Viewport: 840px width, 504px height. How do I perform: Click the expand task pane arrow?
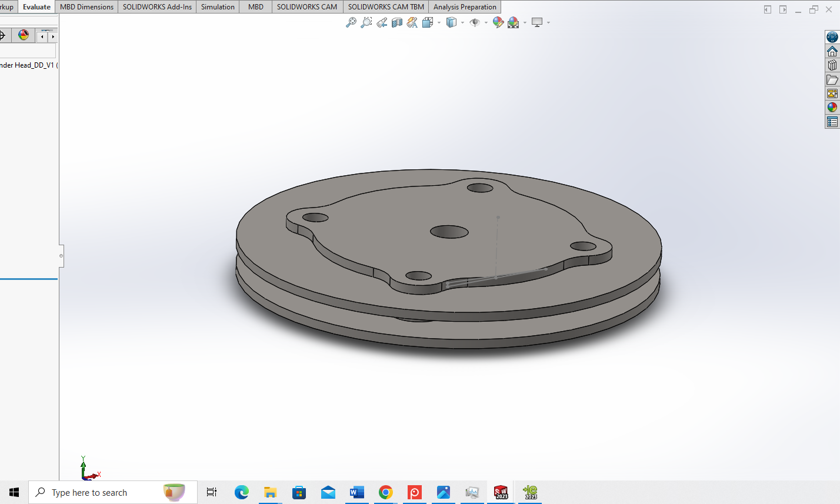(783, 9)
